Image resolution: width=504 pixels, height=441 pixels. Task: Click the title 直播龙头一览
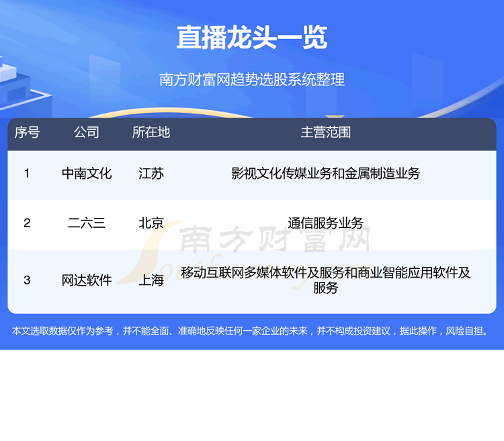coord(252,38)
